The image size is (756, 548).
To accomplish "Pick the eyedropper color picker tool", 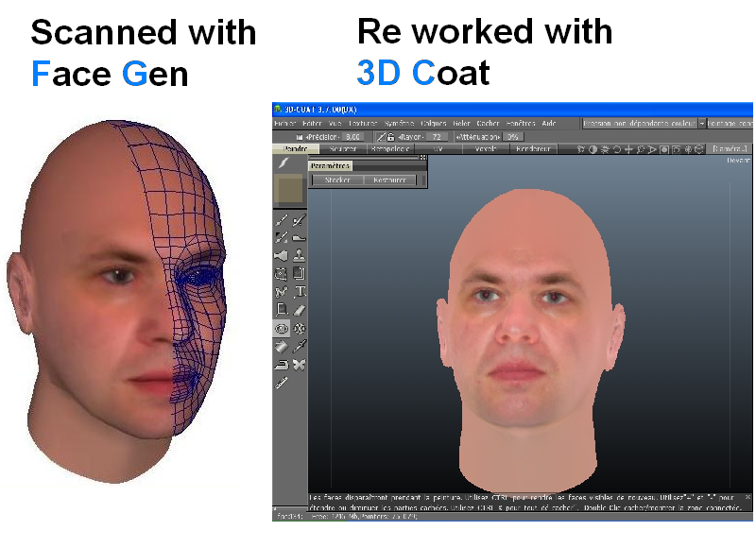I will pyautogui.click(x=300, y=346).
